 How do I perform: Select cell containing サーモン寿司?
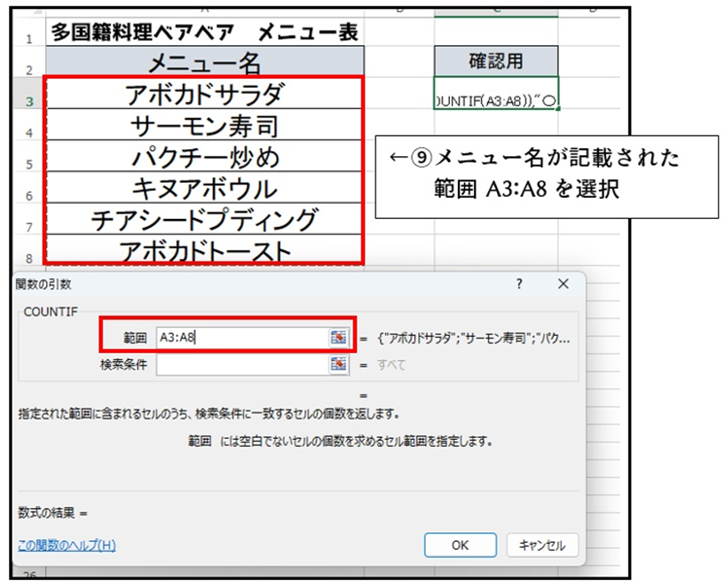(x=204, y=125)
